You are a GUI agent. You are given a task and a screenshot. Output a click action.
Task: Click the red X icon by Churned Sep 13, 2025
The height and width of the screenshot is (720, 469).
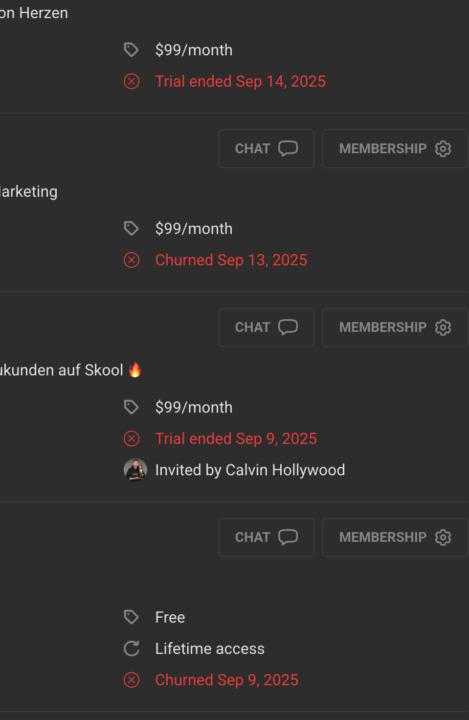pyautogui.click(x=131, y=260)
